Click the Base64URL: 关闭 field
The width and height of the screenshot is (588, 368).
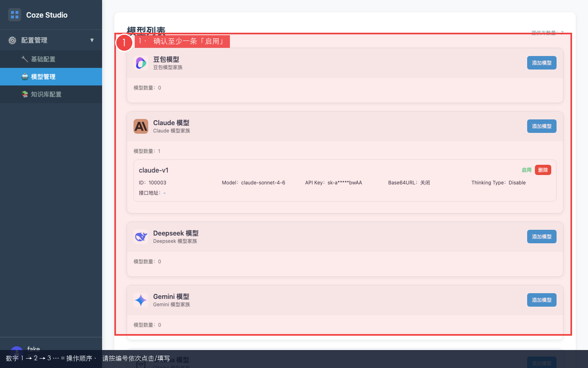(409, 183)
